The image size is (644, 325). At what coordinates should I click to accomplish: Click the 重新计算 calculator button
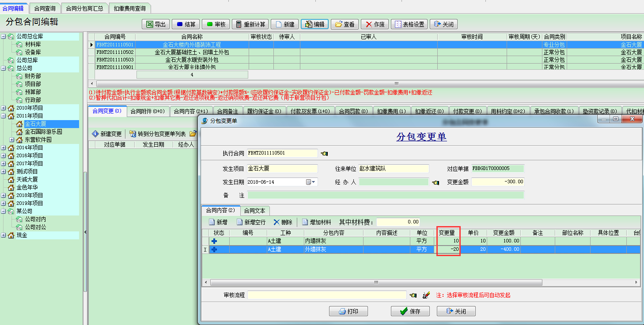(x=250, y=24)
